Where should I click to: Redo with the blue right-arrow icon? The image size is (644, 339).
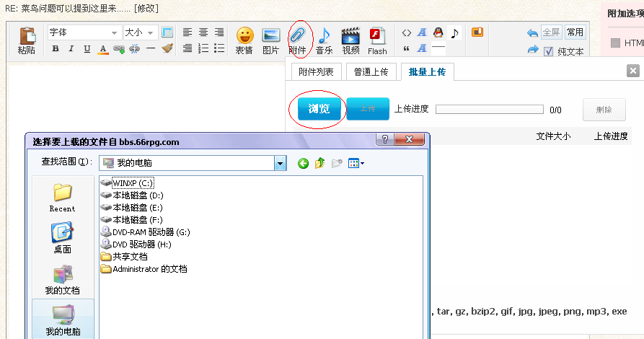click(533, 50)
